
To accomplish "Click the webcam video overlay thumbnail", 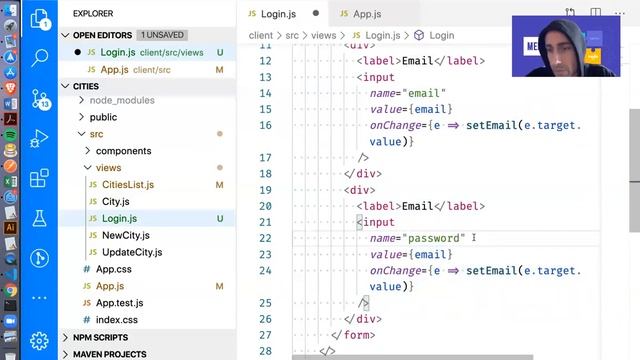I will [x=566, y=46].
